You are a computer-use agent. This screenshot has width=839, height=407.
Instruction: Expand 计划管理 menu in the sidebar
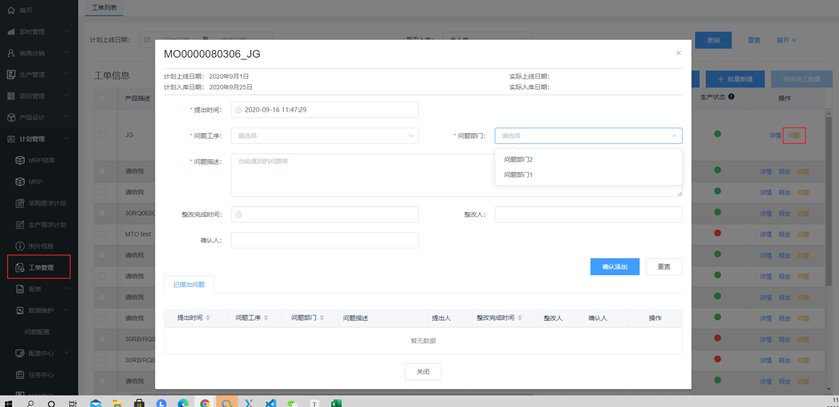38,139
